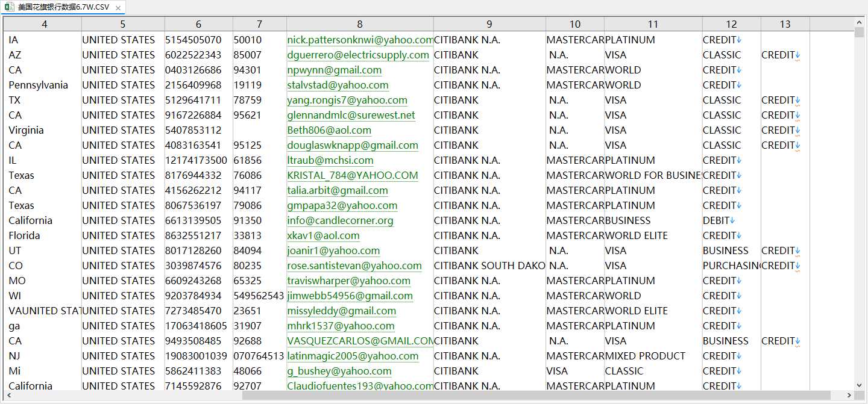This screenshot has width=868, height=404.
Task: Select column header 5
Action: [x=123, y=24]
